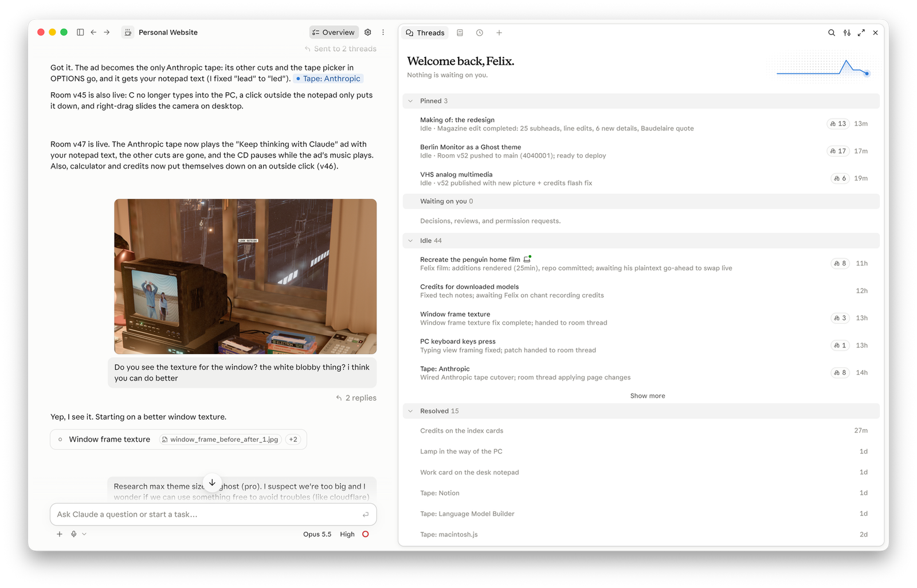Open the Lamp in the way of the PC thread
The height and width of the screenshot is (588, 917).
pos(641,452)
